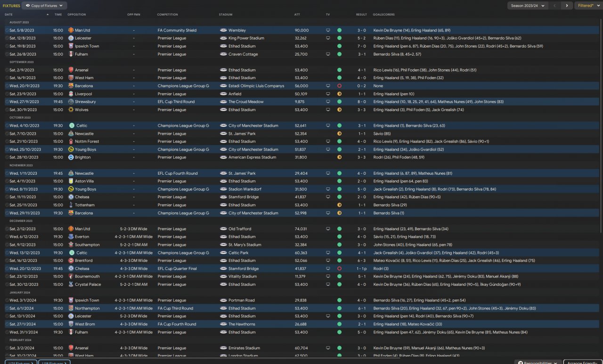Click the Arsenal club badge on 2/9/2023 row
The height and width of the screenshot is (364, 603).
pos(71,70)
